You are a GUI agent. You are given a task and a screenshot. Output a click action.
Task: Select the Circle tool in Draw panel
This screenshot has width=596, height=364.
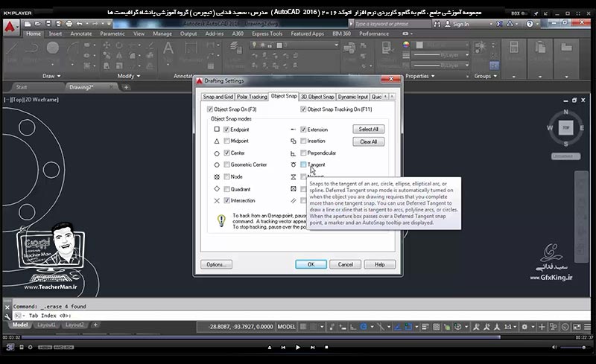tap(52, 48)
